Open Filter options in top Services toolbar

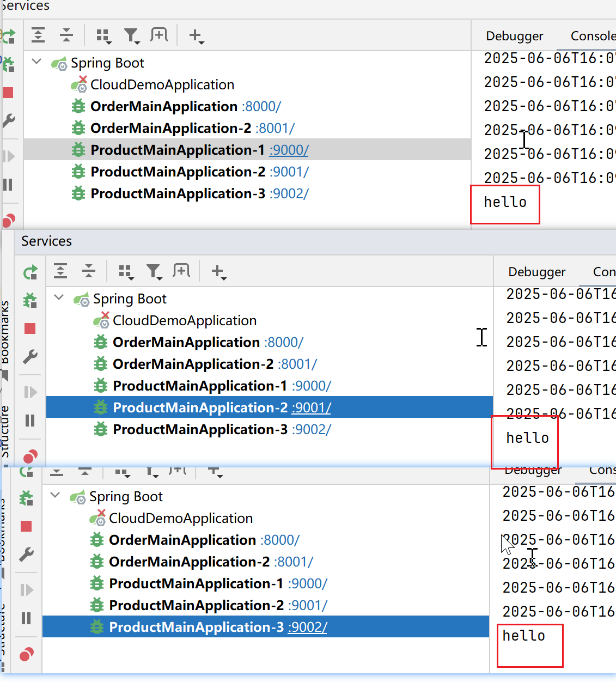pos(131,36)
